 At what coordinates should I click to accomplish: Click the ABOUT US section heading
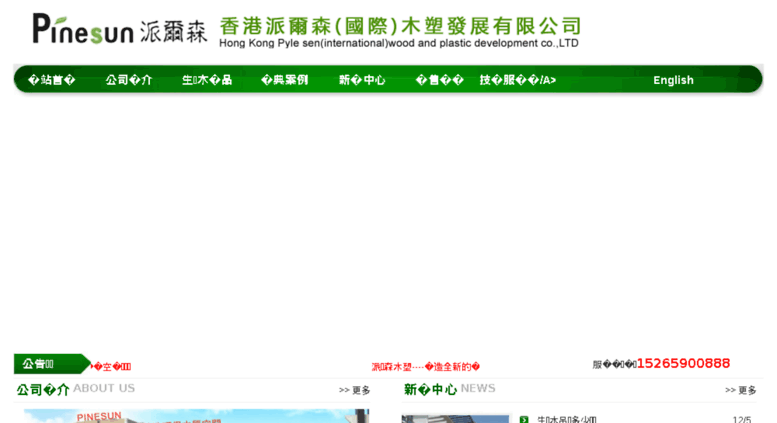coord(76,389)
